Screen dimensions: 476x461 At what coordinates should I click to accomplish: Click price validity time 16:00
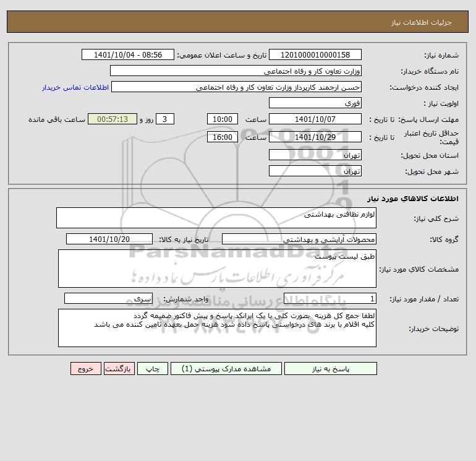pyautogui.click(x=223, y=137)
